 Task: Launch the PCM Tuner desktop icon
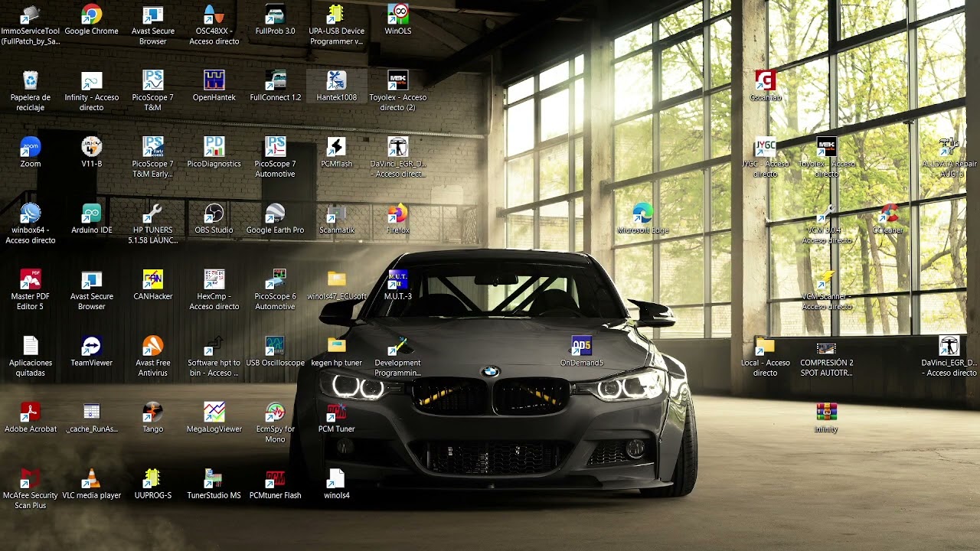(x=337, y=412)
